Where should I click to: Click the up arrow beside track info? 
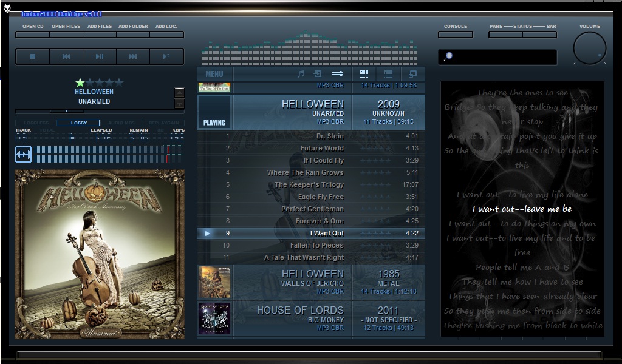tap(179, 93)
